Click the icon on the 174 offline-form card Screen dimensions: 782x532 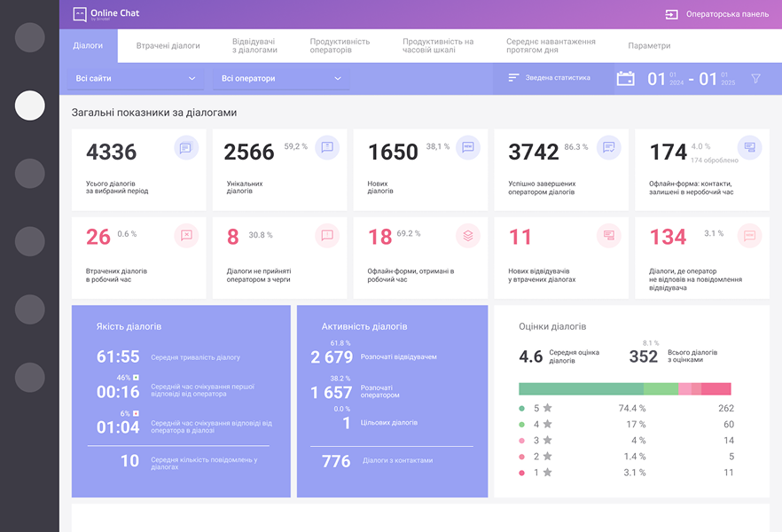click(x=749, y=147)
